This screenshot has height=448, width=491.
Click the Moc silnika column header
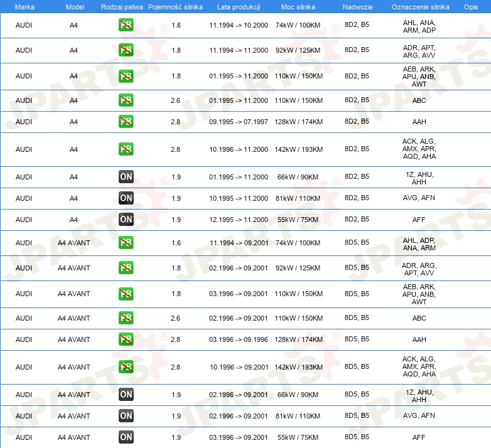point(298,7)
